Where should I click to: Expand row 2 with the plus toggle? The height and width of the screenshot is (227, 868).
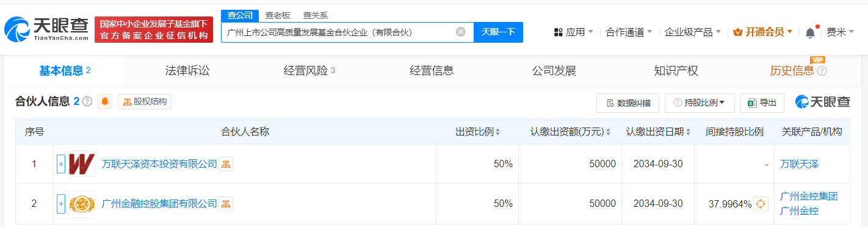coord(61,203)
